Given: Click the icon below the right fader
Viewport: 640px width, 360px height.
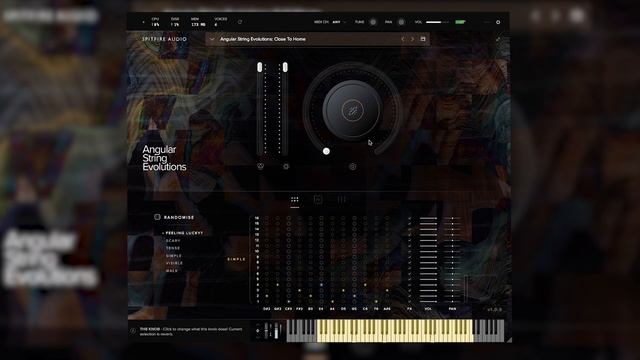Looking at the screenshot, I should click(286, 166).
